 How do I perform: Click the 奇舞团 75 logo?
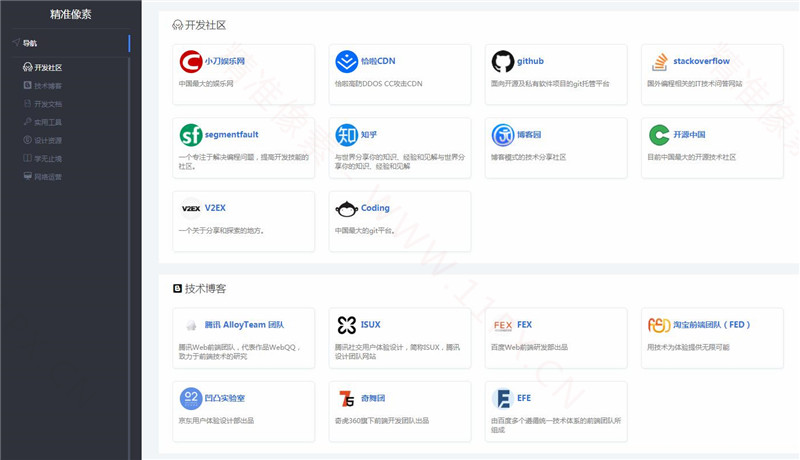347,398
